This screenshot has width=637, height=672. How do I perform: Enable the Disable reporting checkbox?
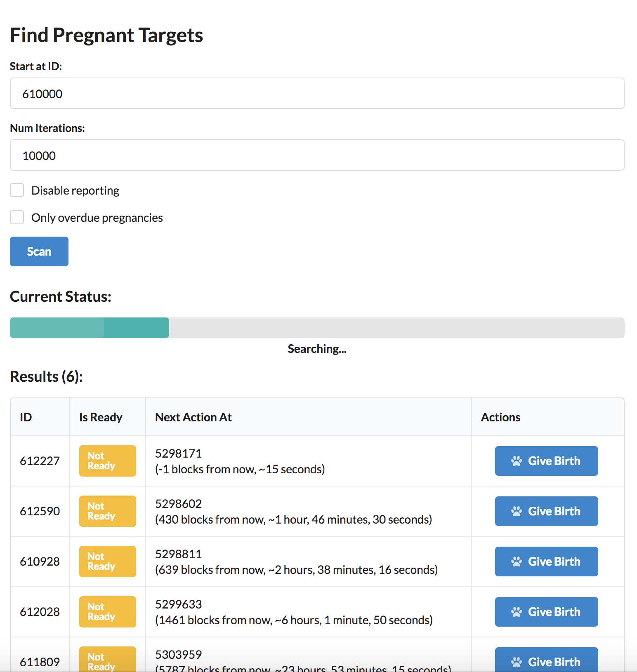(x=17, y=190)
